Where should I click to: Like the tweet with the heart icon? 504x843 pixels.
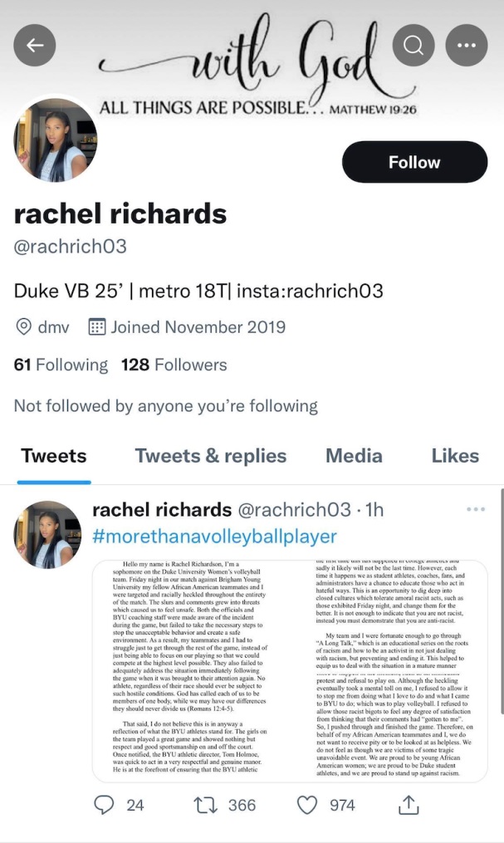click(307, 805)
